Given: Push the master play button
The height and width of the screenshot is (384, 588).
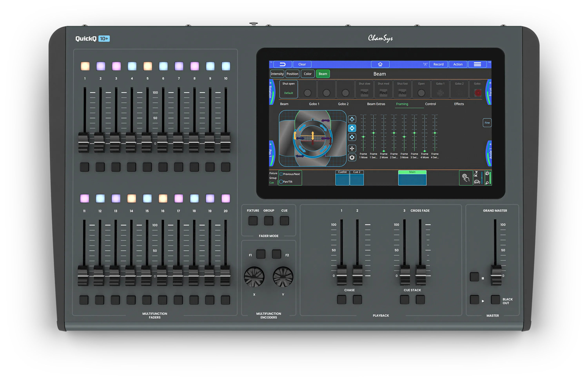Looking at the screenshot, I should [474, 300].
